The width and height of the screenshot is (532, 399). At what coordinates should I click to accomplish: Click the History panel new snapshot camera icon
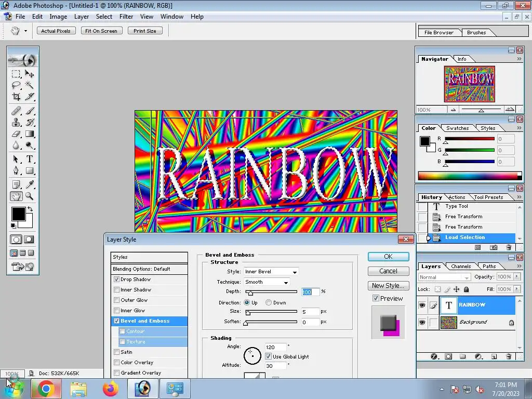[x=494, y=248]
